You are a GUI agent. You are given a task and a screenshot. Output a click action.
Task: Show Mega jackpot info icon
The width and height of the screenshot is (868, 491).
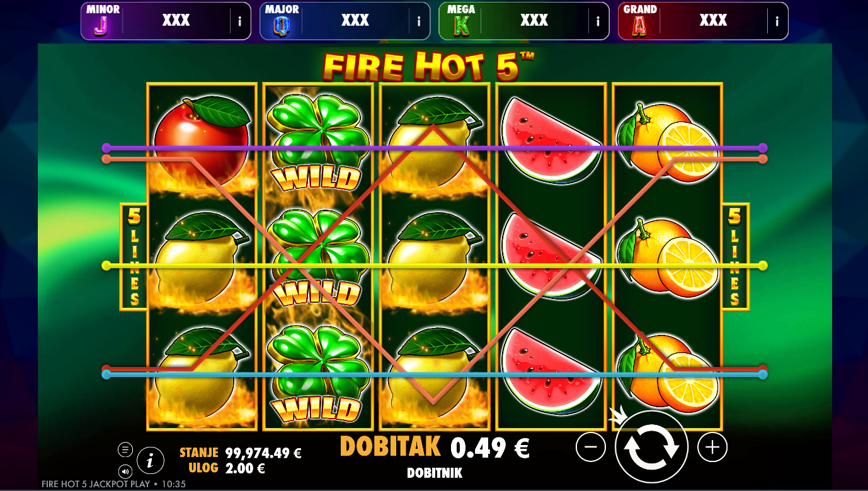(598, 21)
